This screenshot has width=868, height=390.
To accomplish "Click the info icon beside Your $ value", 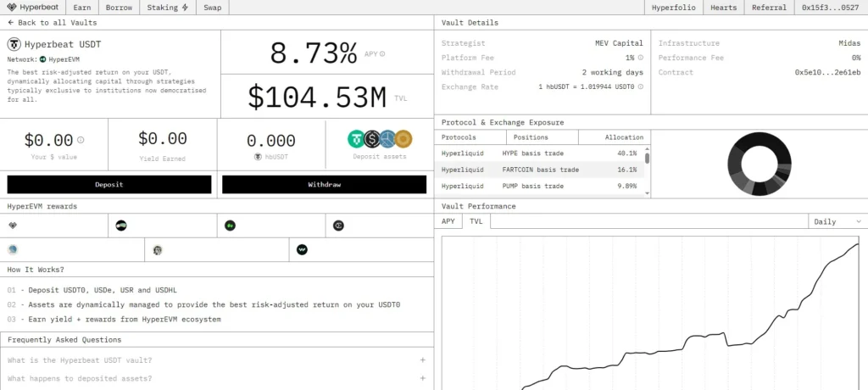I will (x=81, y=140).
